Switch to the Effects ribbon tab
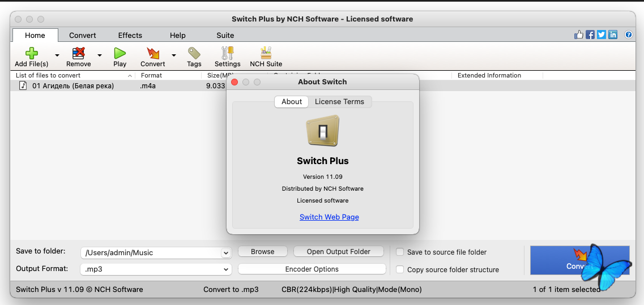 pyautogui.click(x=130, y=35)
